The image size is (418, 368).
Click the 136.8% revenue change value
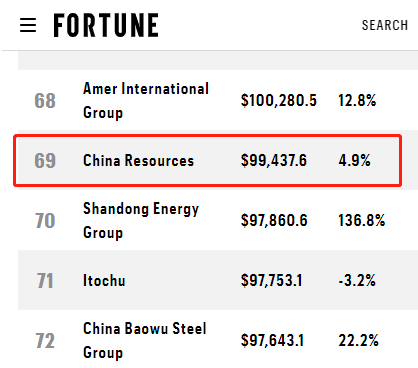[x=362, y=220]
